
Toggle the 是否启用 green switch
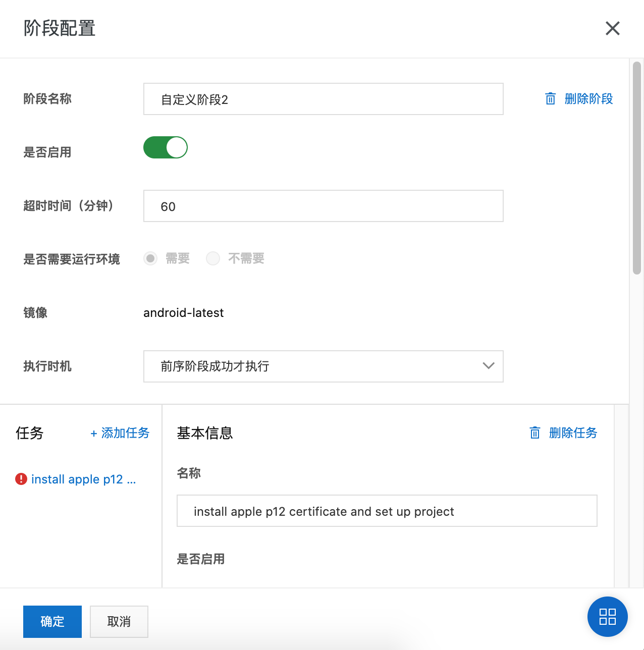(166, 147)
